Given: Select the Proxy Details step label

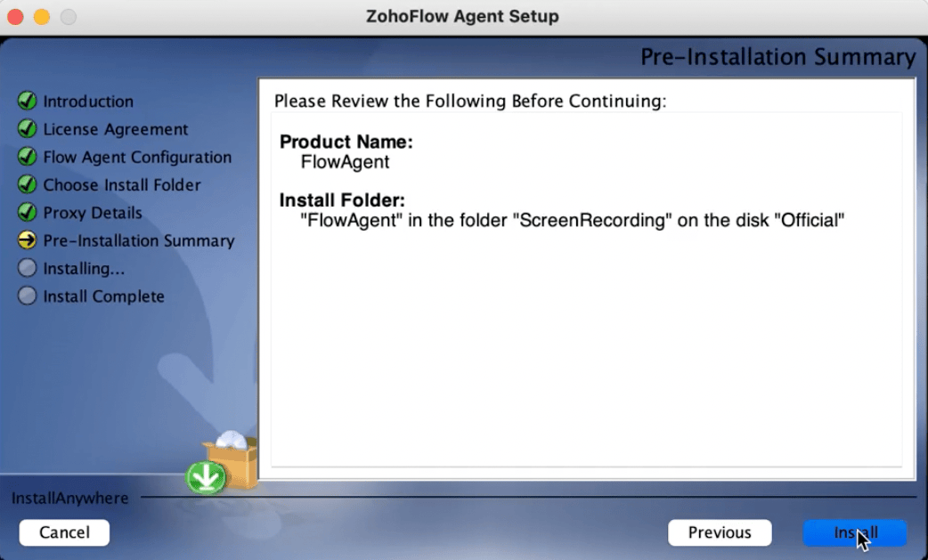Looking at the screenshot, I should 93,213.
